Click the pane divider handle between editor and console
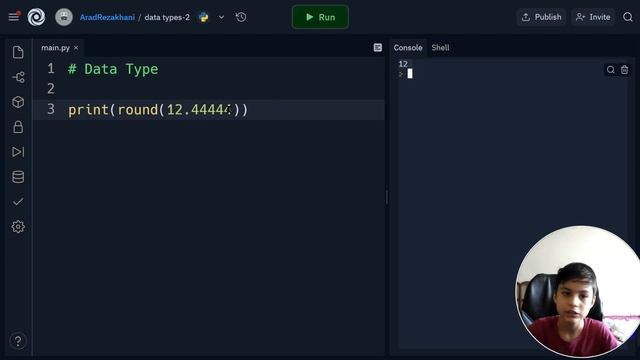640x360 pixels. click(387, 197)
